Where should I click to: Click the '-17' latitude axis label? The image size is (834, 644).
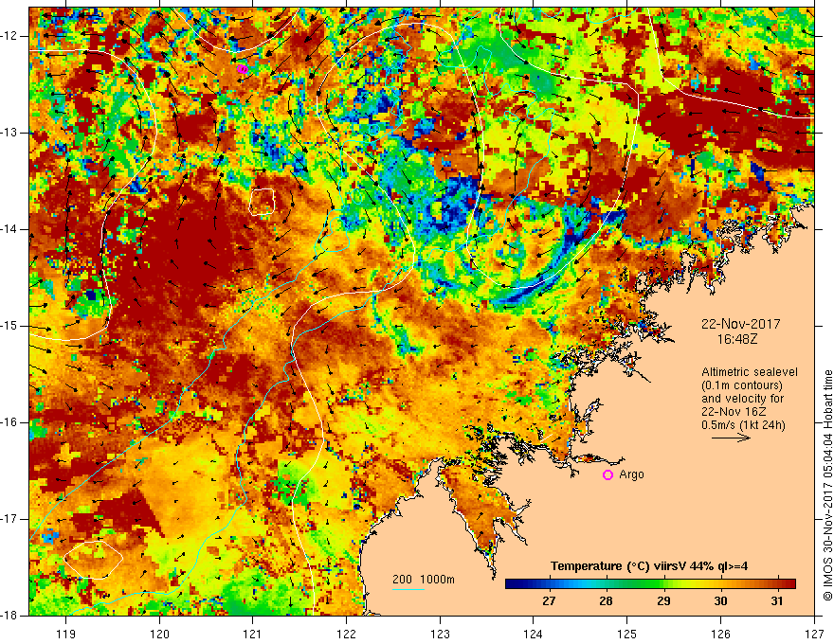(x=9, y=519)
